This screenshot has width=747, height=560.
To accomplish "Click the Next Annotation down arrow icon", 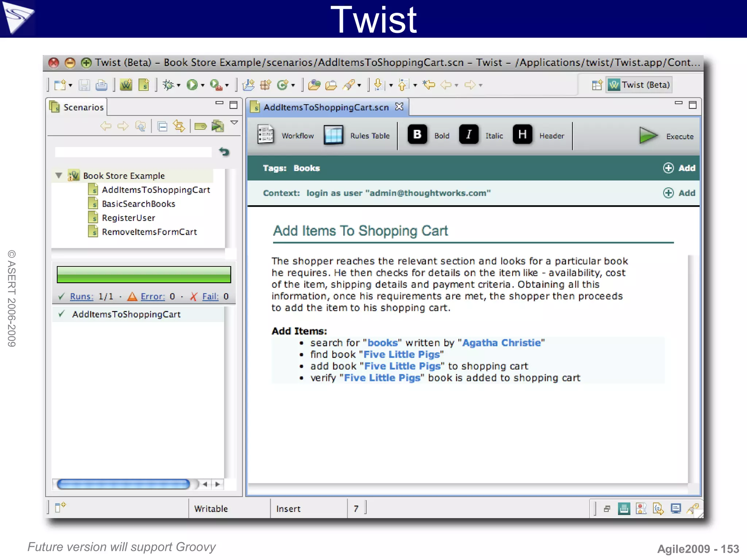I will pos(379,85).
